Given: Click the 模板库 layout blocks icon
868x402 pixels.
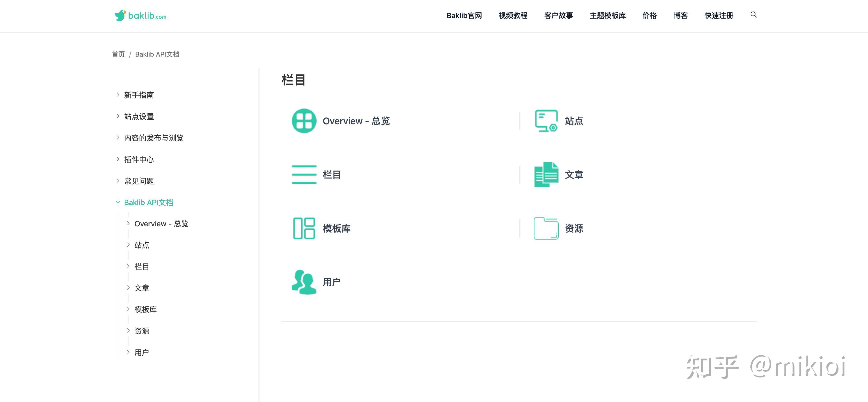Looking at the screenshot, I should [x=304, y=228].
